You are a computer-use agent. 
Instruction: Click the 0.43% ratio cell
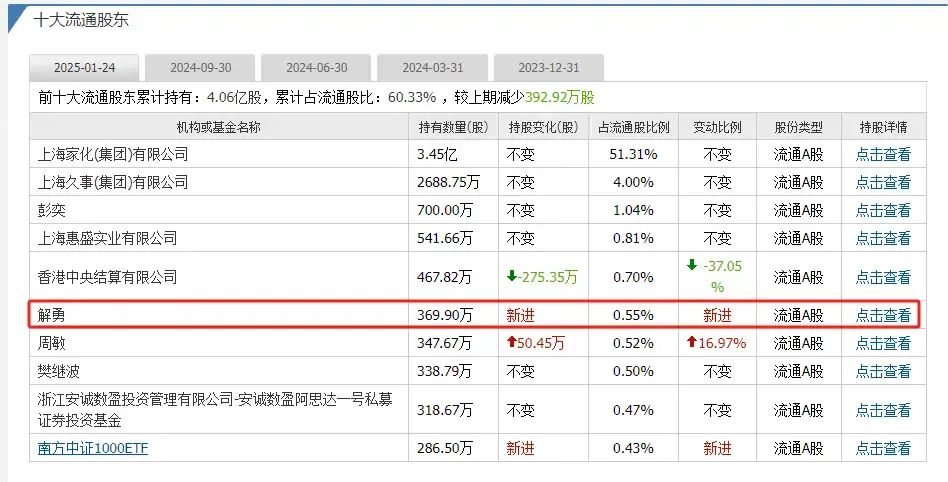click(634, 448)
